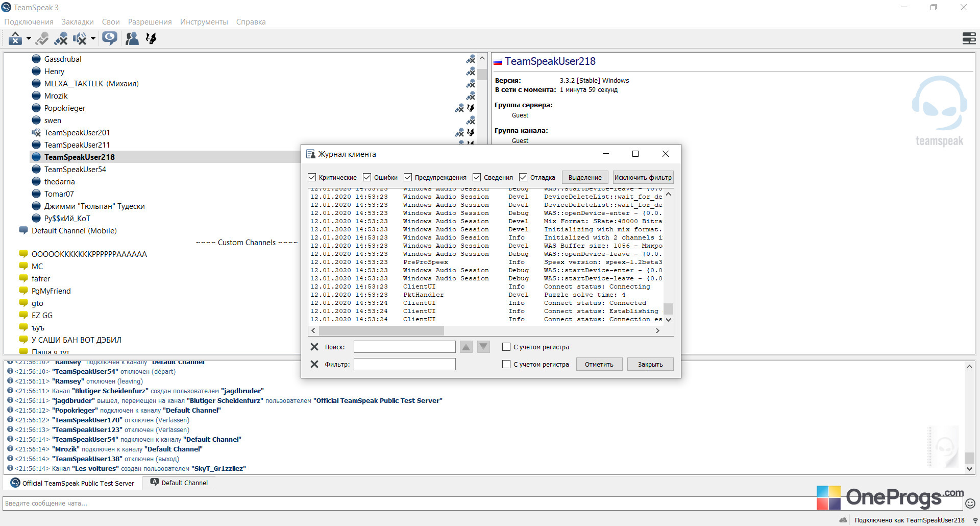
Task: Click the search next down-arrow button
Action: [483, 347]
